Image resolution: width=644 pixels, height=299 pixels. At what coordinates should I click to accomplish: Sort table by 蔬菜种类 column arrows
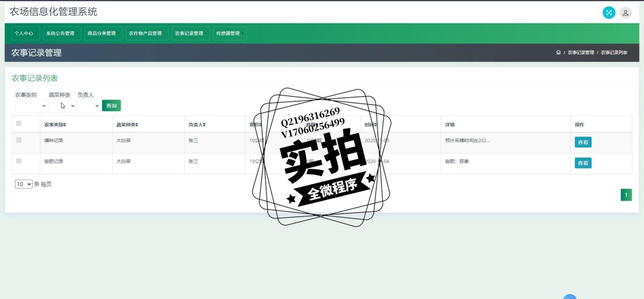(137, 125)
